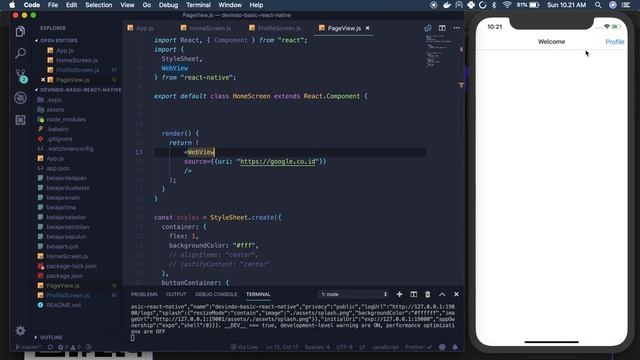The width and height of the screenshot is (640, 360).
Task: Click the JavaScript language mode in status bar
Action: click(385, 347)
